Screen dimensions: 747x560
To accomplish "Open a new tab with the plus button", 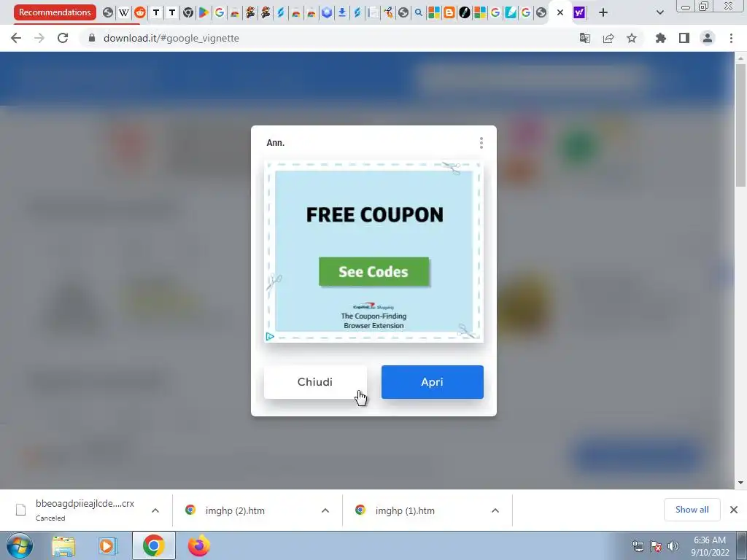I will pyautogui.click(x=603, y=12).
